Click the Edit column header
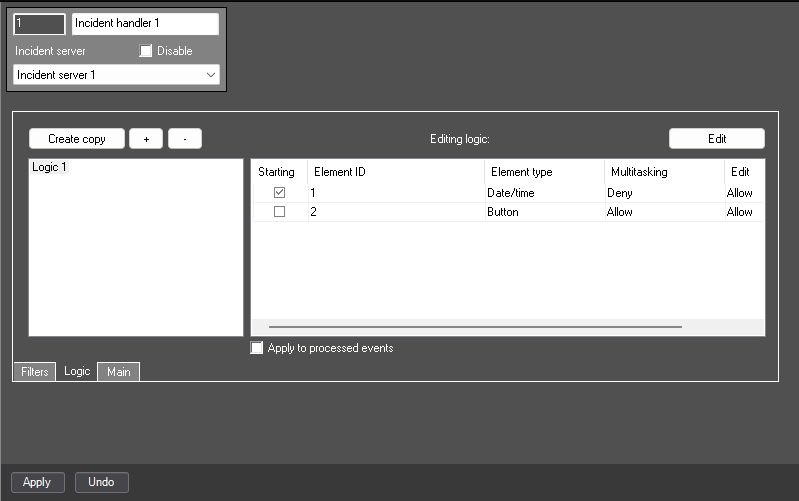The width and height of the screenshot is (799, 501). pyautogui.click(x=744, y=172)
